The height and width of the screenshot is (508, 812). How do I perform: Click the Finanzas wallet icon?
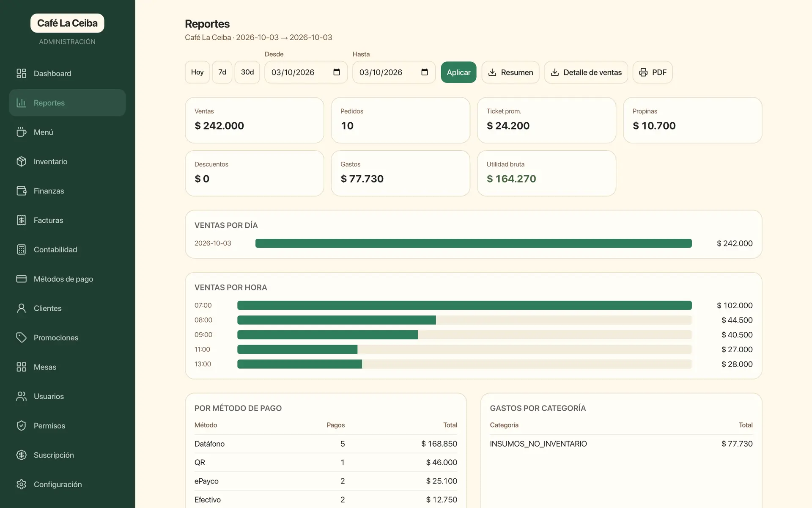pyautogui.click(x=21, y=191)
